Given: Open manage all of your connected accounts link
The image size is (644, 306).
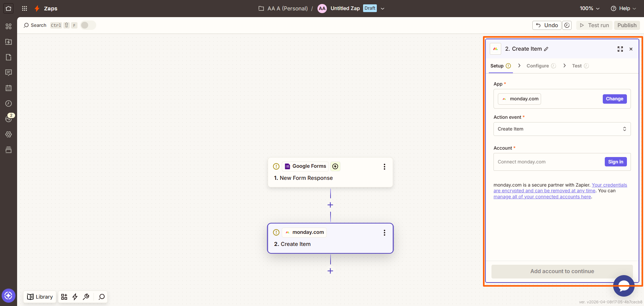Looking at the screenshot, I should click(542, 197).
